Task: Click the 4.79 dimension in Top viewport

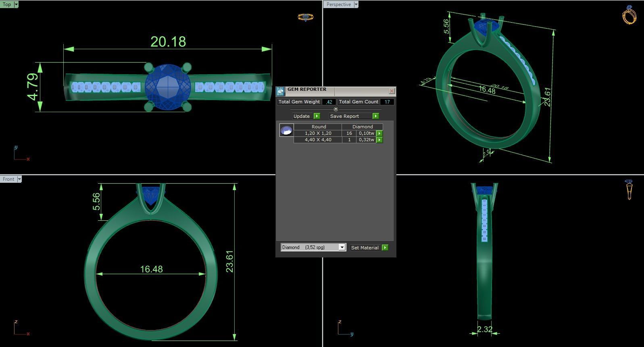Action: coord(33,87)
